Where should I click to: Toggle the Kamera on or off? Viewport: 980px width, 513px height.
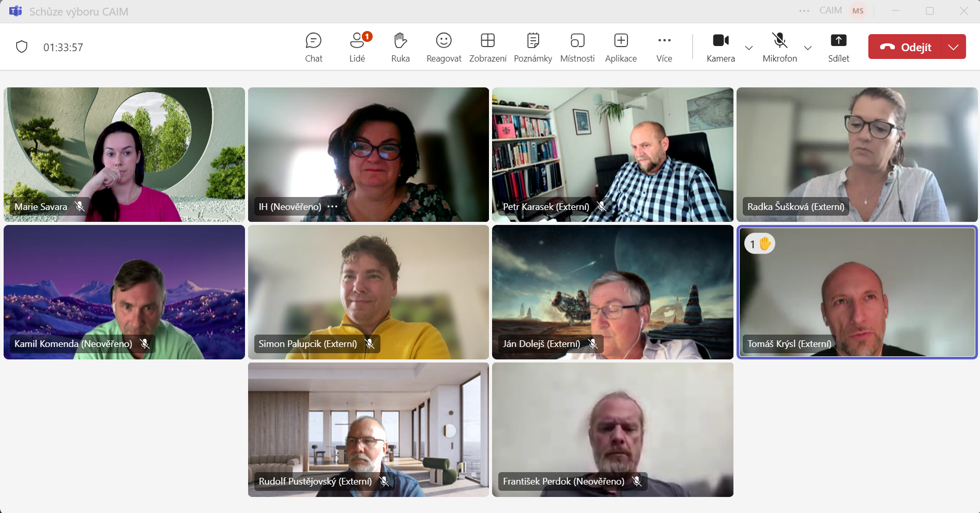pyautogui.click(x=721, y=47)
